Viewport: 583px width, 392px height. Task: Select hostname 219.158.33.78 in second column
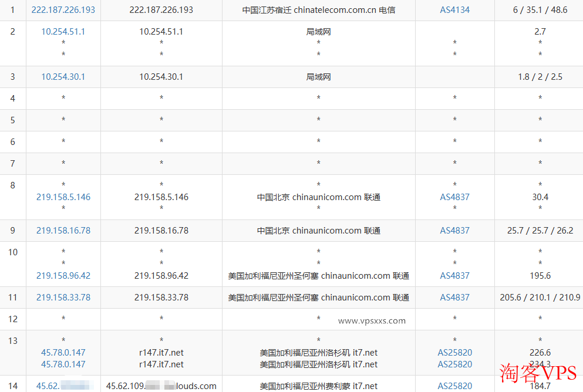coord(161,298)
